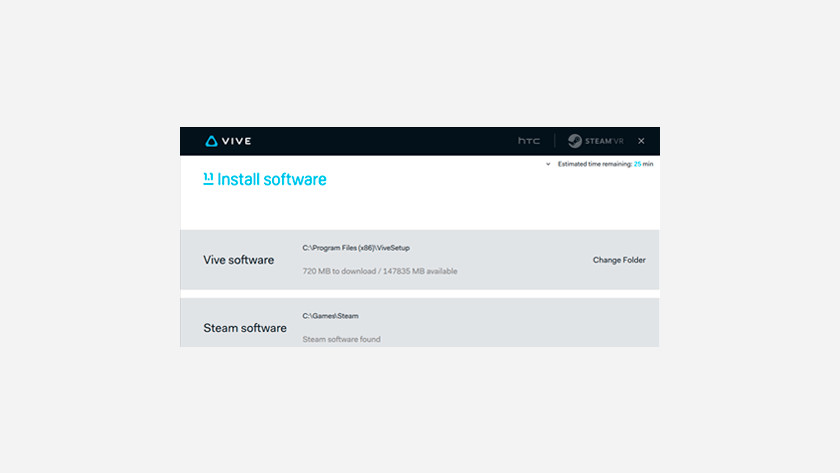840x473 pixels.
Task: Select the Steam software row label
Action: (244, 328)
